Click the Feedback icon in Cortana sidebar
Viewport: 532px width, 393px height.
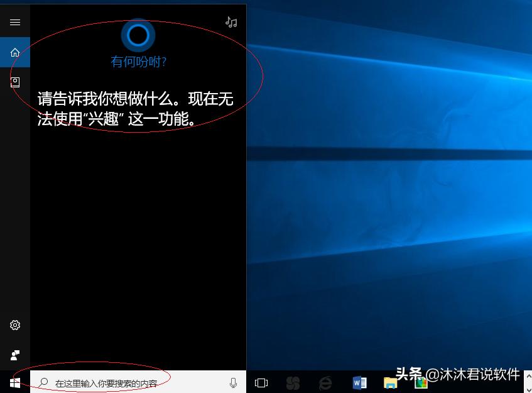(14, 355)
